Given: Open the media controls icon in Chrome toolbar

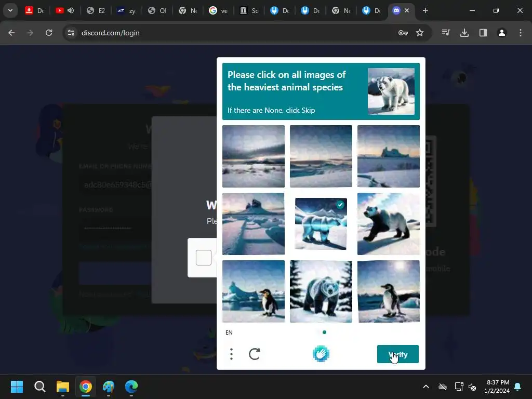Looking at the screenshot, I should [446, 33].
